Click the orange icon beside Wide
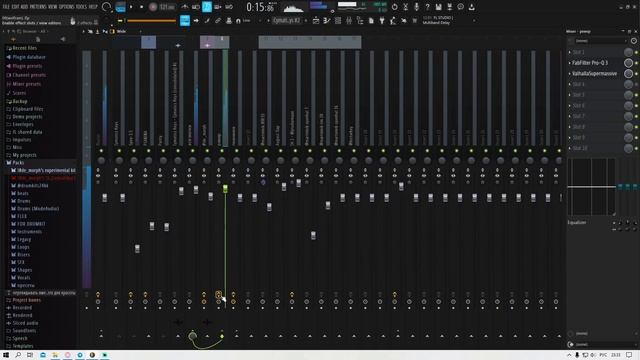Screen dimensions: 640x360 (x=112, y=31)
